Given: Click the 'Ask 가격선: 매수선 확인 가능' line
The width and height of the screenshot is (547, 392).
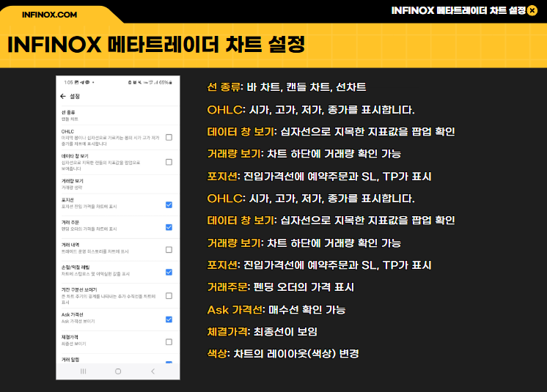Looking at the screenshot, I should point(276,309).
